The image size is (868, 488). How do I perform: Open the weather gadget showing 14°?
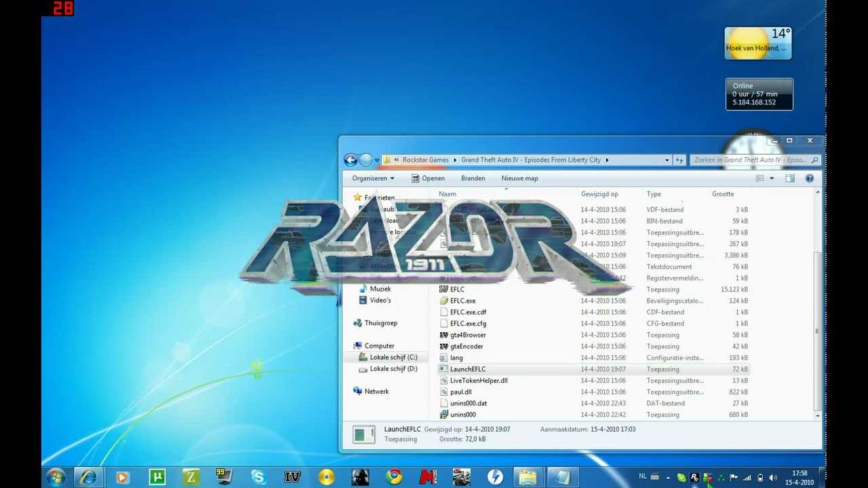tap(758, 43)
